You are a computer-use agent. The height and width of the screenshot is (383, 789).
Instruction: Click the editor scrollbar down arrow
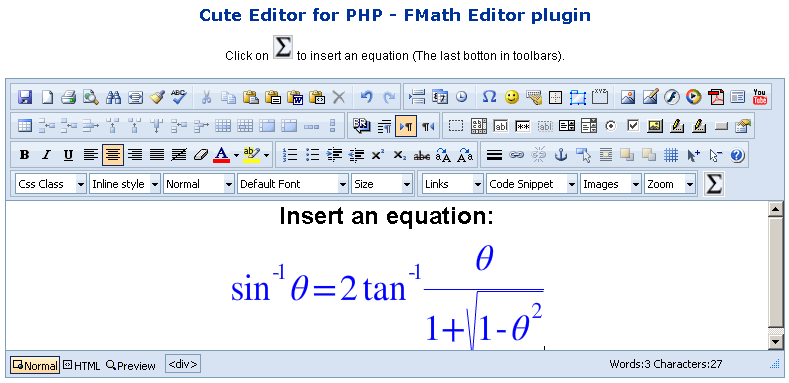pos(776,342)
